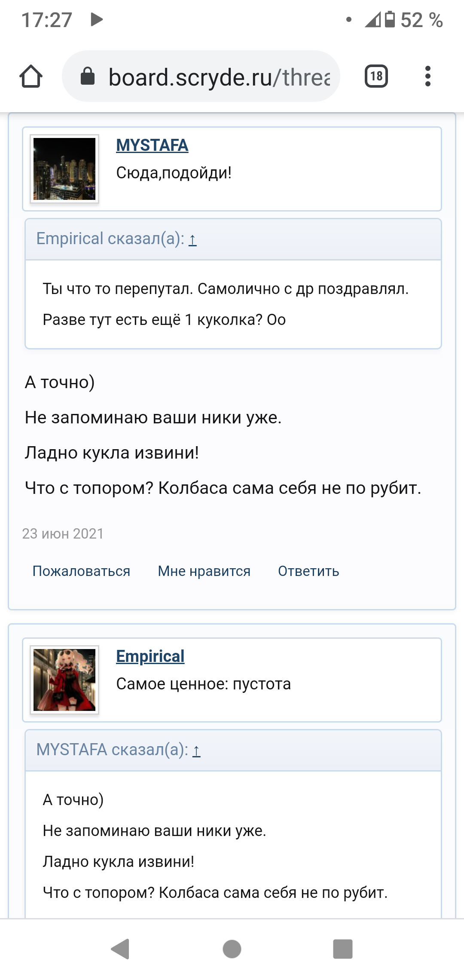The height and width of the screenshot is (980, 464).
Task: Tap the lock icon to view site security
Action: (x=88, y=77)
